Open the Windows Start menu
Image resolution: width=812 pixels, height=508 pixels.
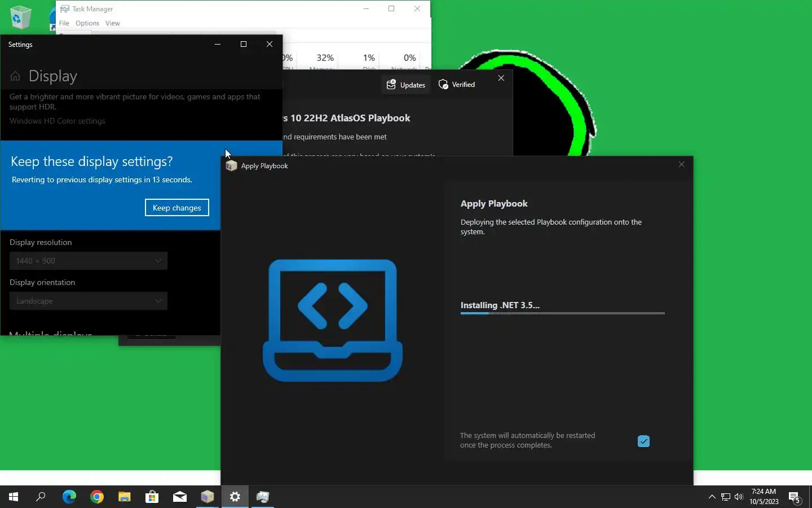click(x=14, y=497)
